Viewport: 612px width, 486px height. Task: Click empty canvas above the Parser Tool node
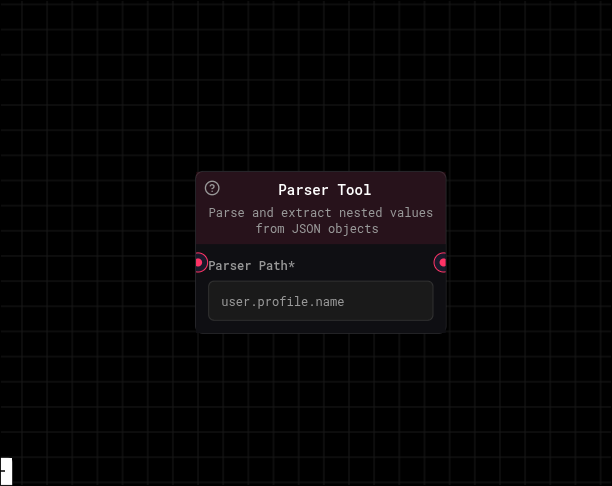pyautogui.click(x=320, y=90)
